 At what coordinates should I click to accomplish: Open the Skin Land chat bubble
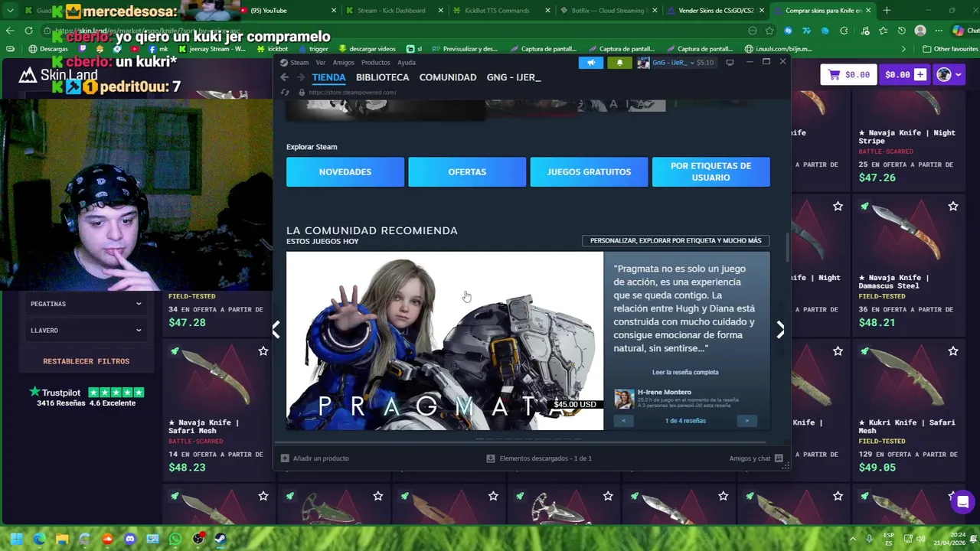pyautogui.click(x=962, y=502)
